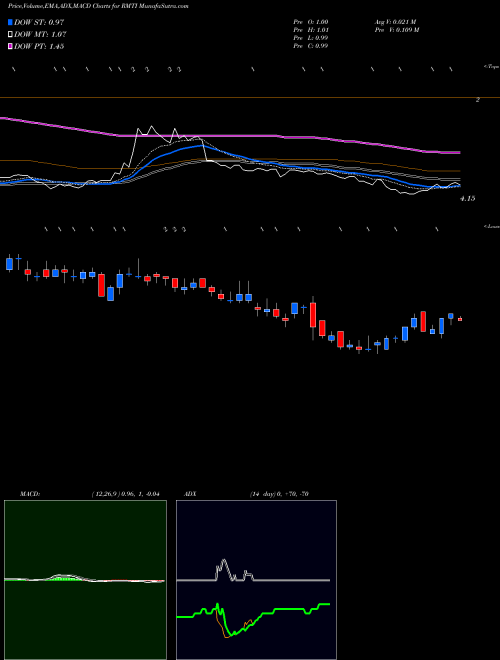
Task: Click the ADX (14 day) parameters text
Action: coord(279,494)
